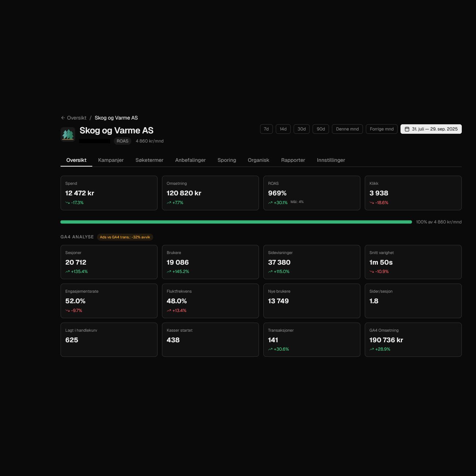Click the Ads vs GA4 trans. avvik badge
This screenshot has width=476, height=476.
point(125,237)
